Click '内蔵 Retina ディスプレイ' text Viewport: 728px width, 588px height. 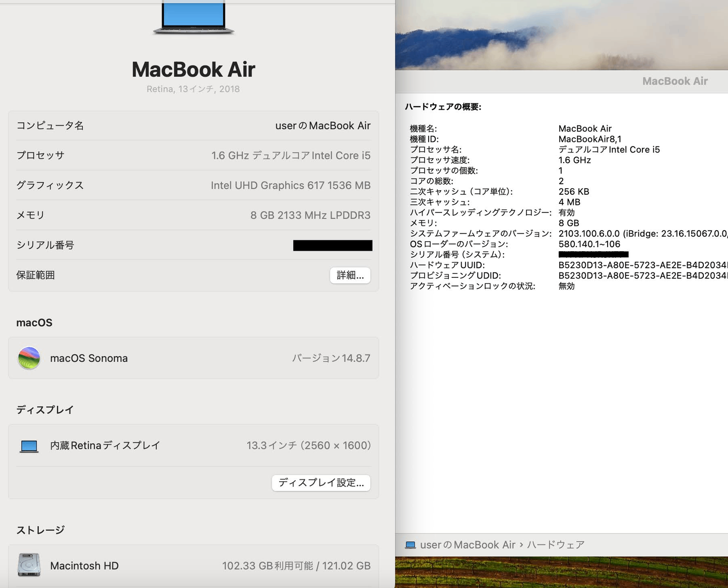105,446
